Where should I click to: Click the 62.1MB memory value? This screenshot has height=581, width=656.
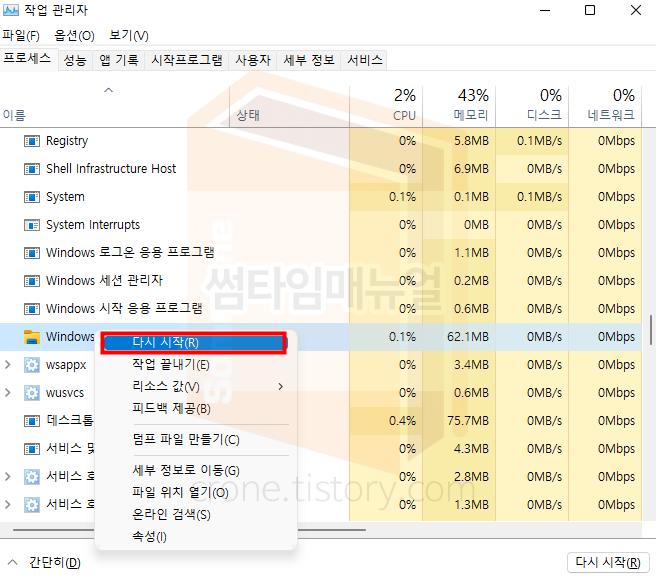(x=468, y=337)
